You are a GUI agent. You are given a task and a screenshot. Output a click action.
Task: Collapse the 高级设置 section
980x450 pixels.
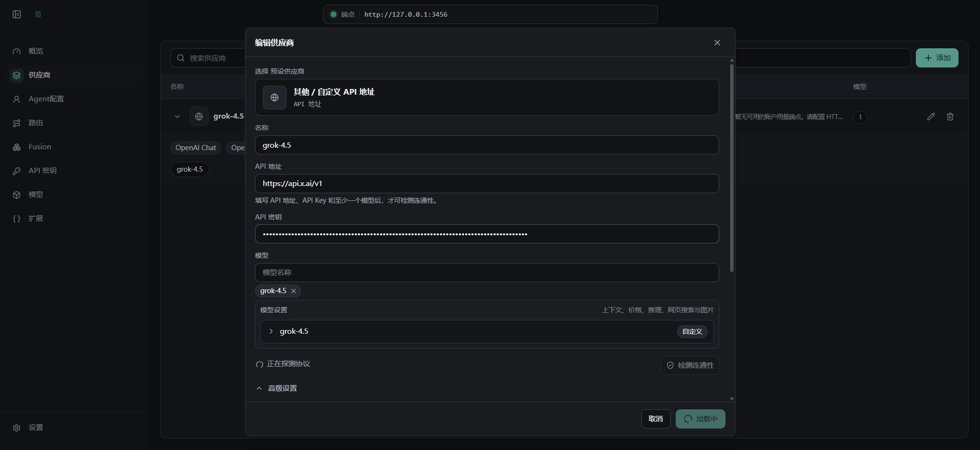tap(277, 388)
